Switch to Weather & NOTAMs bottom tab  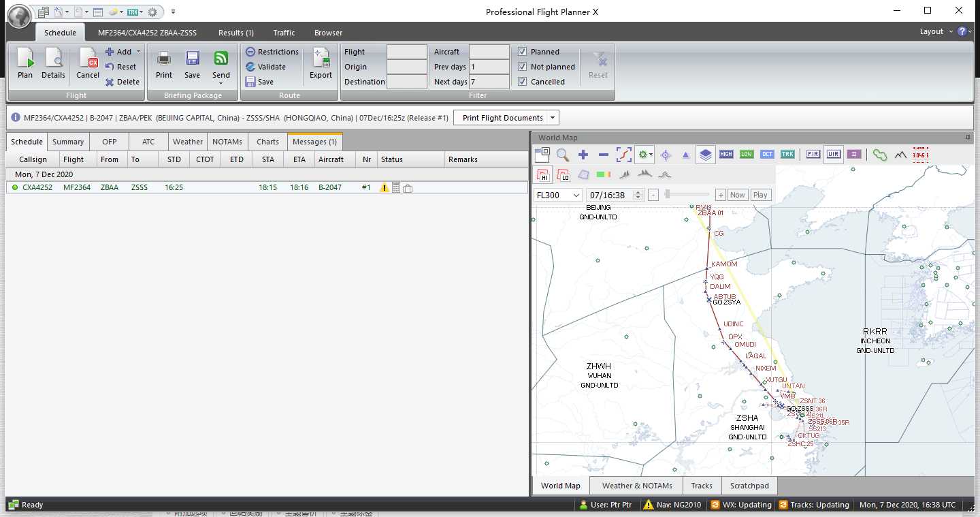tap(637, 486)
